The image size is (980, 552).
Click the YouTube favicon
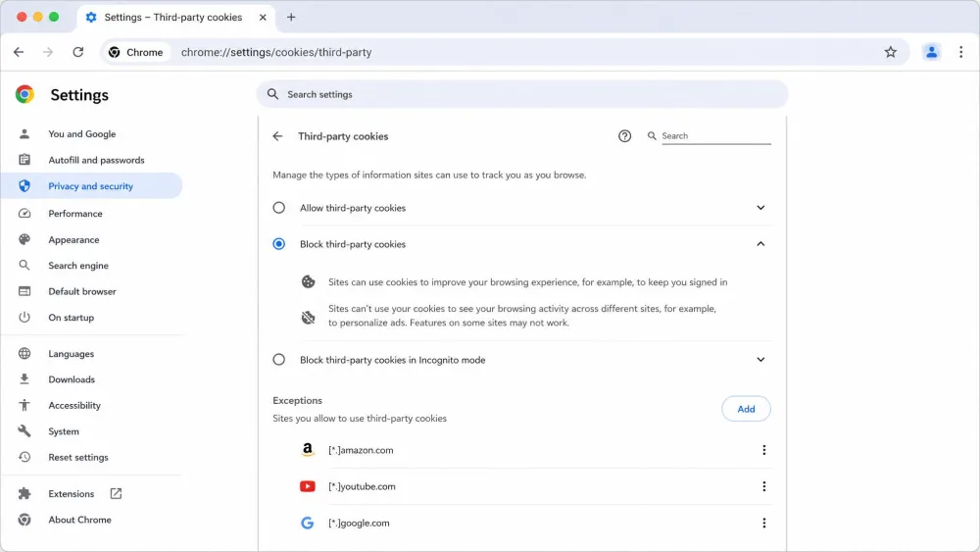[x=308, y=486]
